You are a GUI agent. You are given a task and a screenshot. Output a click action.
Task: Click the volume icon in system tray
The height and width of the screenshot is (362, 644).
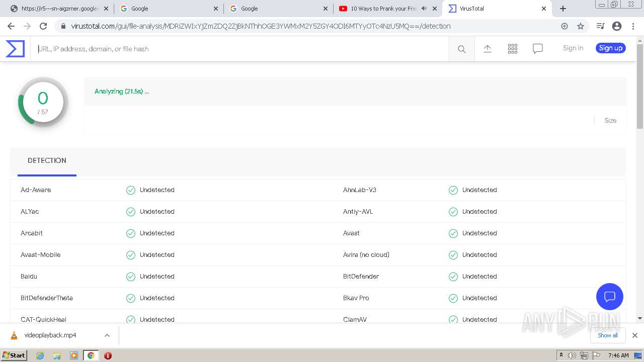coord(572,355)
